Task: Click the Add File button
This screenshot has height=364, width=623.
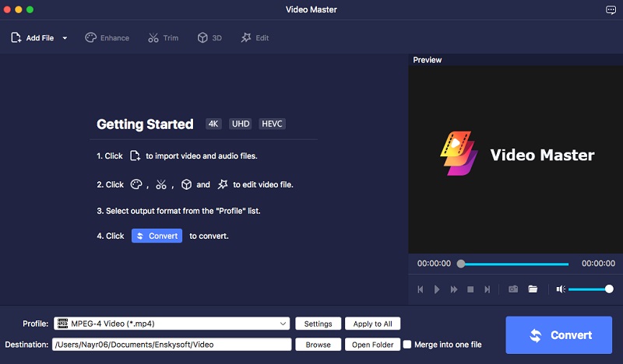Action: coord(32,37)
